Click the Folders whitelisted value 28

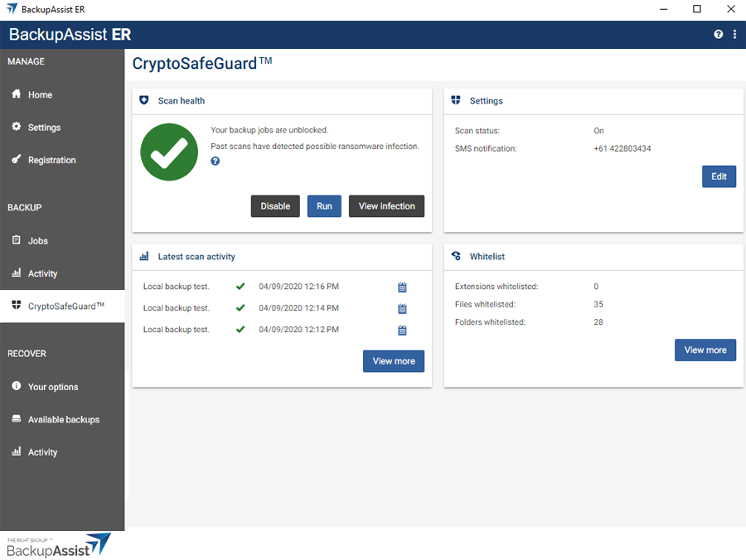(x=598, y=321)
